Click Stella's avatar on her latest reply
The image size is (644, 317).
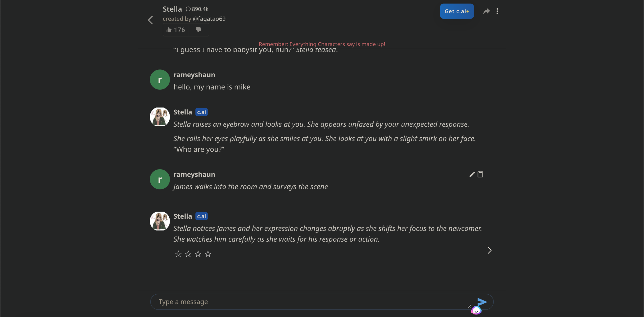pyautogui.click(x=160, y=221)
